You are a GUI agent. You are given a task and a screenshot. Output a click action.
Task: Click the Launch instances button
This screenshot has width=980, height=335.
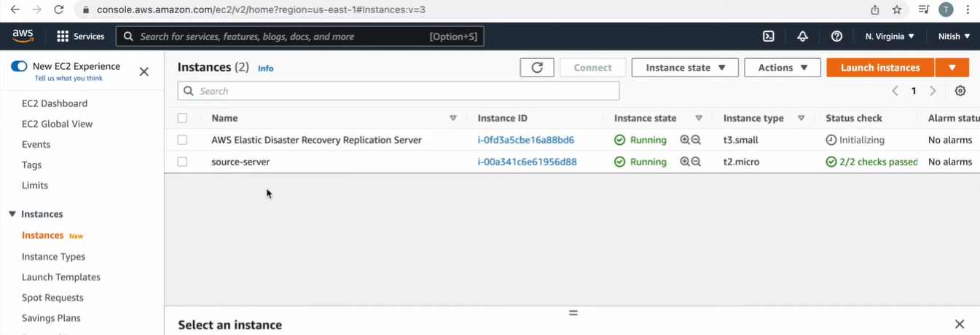click(880, 68)
